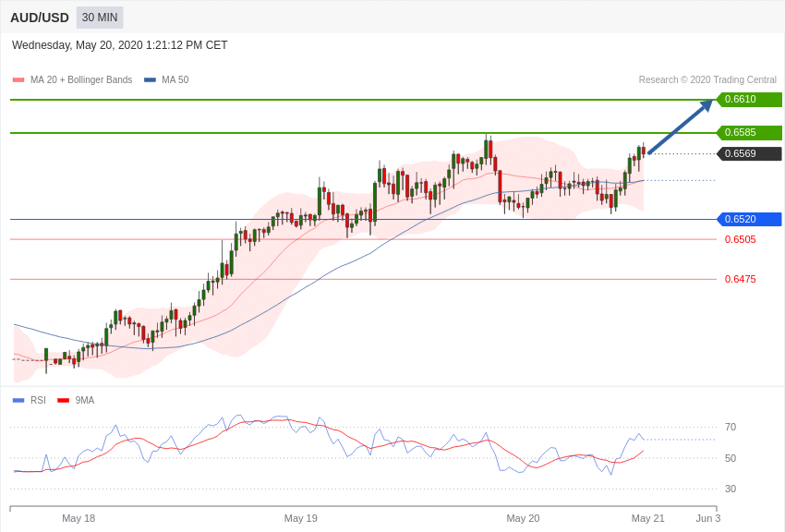Click the May 18 date axis label
785x532 pixels.
click(78, 518)
